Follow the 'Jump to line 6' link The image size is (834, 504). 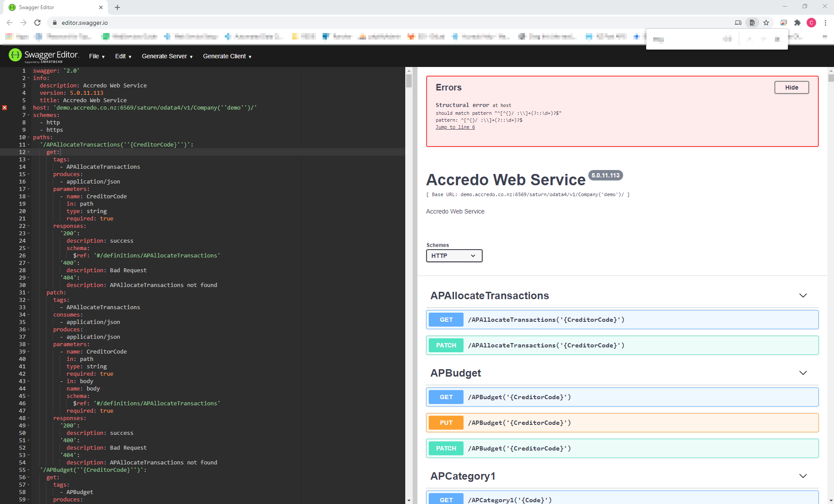pos(455,127)
